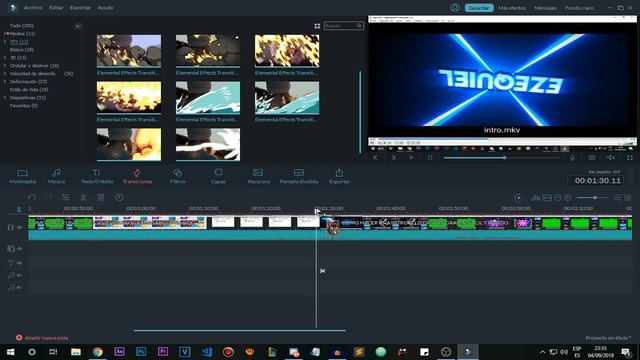The height and width of the screenshot is (360, 640).
Task: Zoom in timeline with plus icon
Action: 568,198
